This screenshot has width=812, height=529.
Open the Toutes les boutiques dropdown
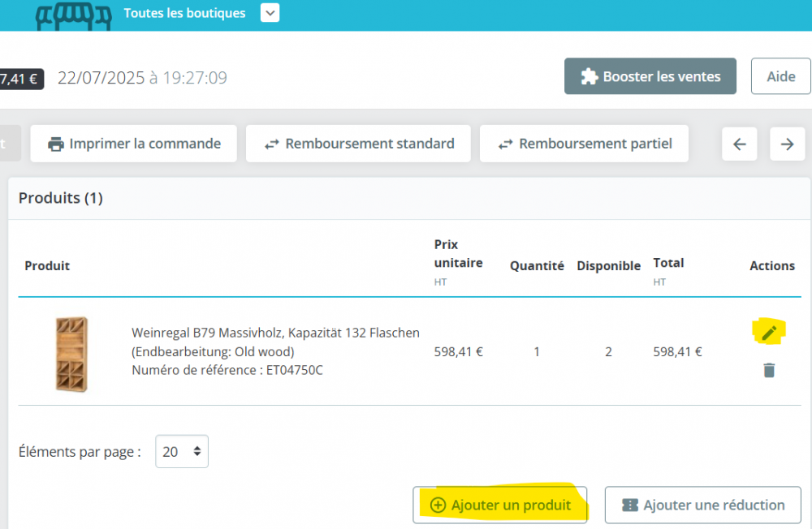pos(270,13)
